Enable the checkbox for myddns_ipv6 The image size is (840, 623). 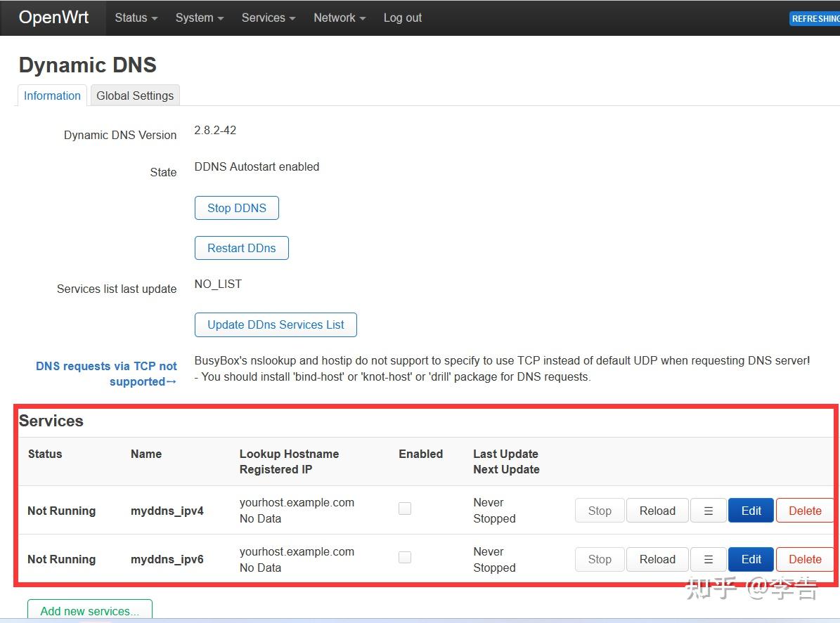pyautogui.click(x=405, y=556)
